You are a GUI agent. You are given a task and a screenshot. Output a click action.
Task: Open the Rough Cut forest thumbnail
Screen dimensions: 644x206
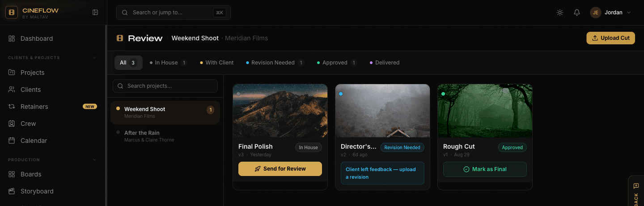pyautogui.click(x=485, y=111)
